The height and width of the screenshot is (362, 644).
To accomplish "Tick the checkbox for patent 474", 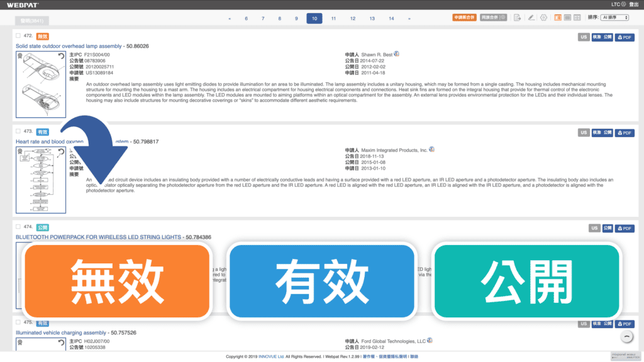I will (18, 228).
